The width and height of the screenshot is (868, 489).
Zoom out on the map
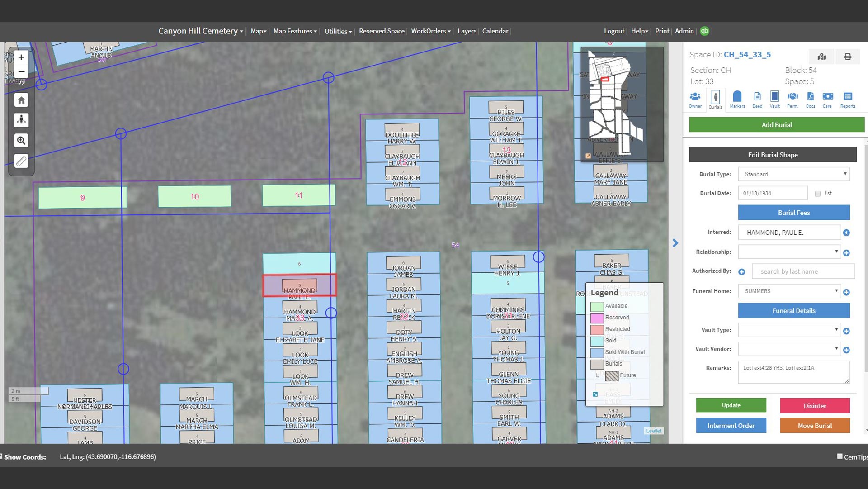21,71
